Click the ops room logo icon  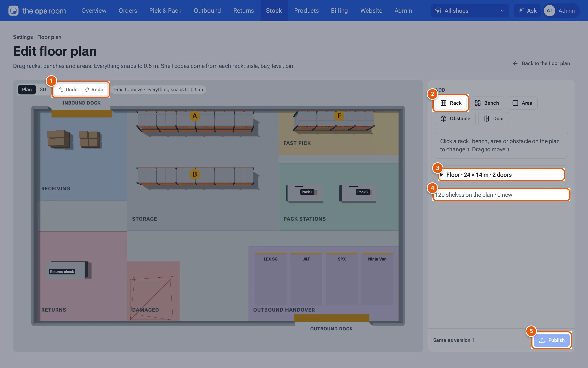pyautogui.click(x=13, y=11)
